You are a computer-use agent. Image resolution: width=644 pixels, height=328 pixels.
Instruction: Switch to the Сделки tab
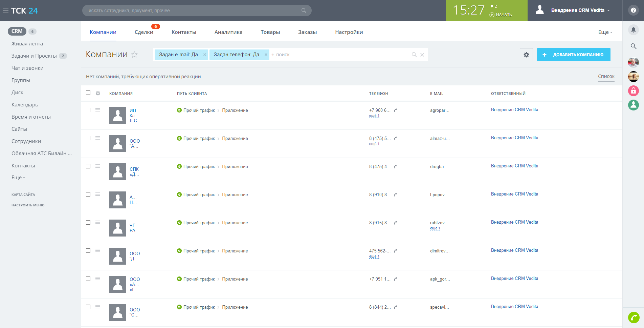pyautogui.click(x=144, y=32)
